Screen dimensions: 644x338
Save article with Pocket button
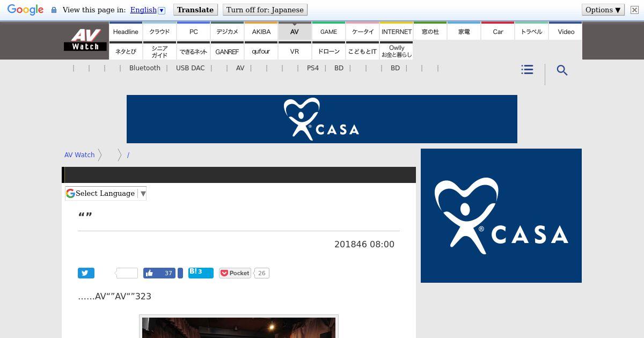click(x=235, y=273)
